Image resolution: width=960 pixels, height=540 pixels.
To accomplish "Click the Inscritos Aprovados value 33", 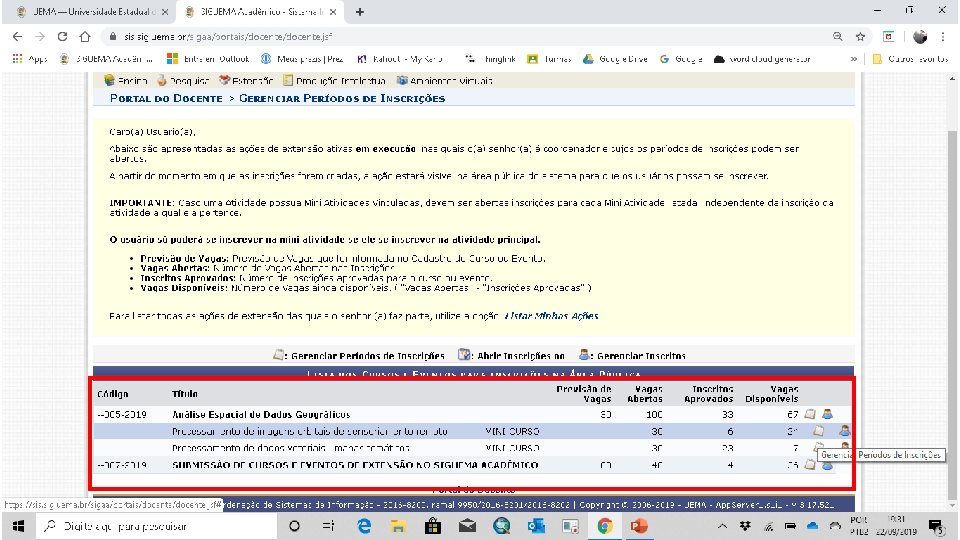I will (727, 414).
